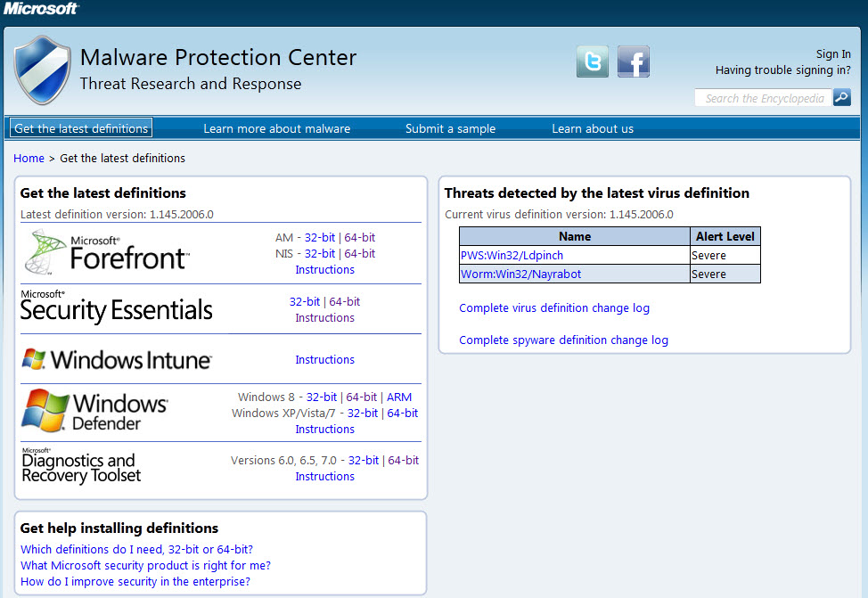Click the Microsoft Forefront logo

coord(107,252)
